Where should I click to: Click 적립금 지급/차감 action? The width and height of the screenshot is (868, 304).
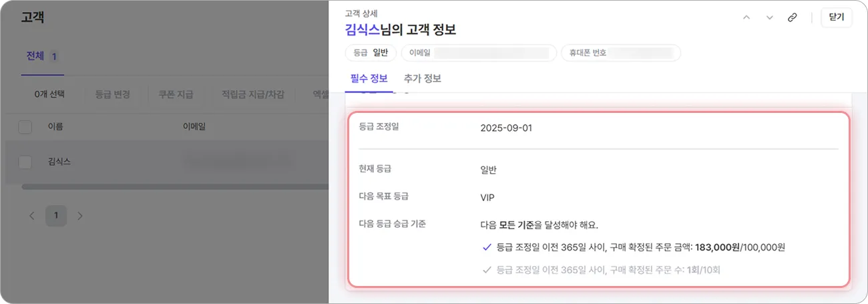click(x=253, y=94)
